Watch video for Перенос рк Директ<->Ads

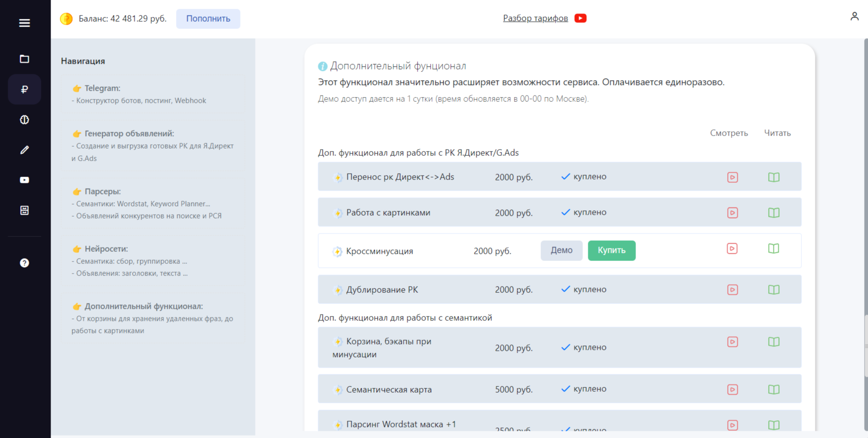coord(732,177)
